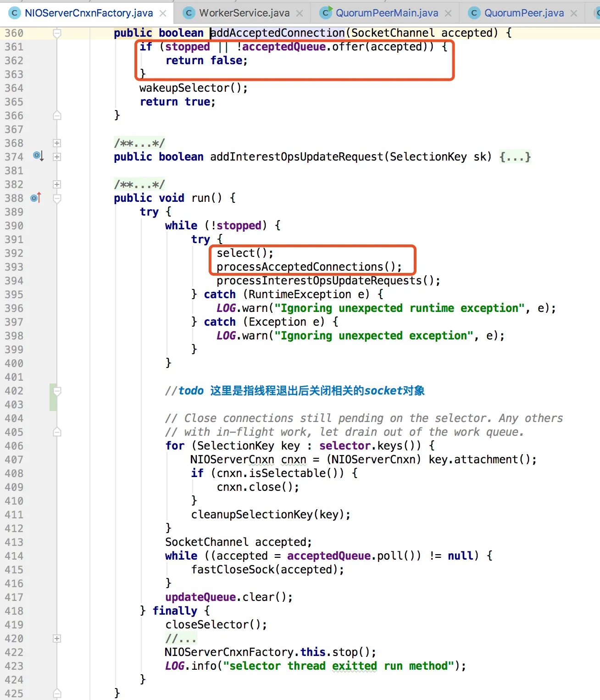Click 'key.attachment()' on line 407
Image resolution: width=600 pixels, height=700 pixels.
pos(480,460)
